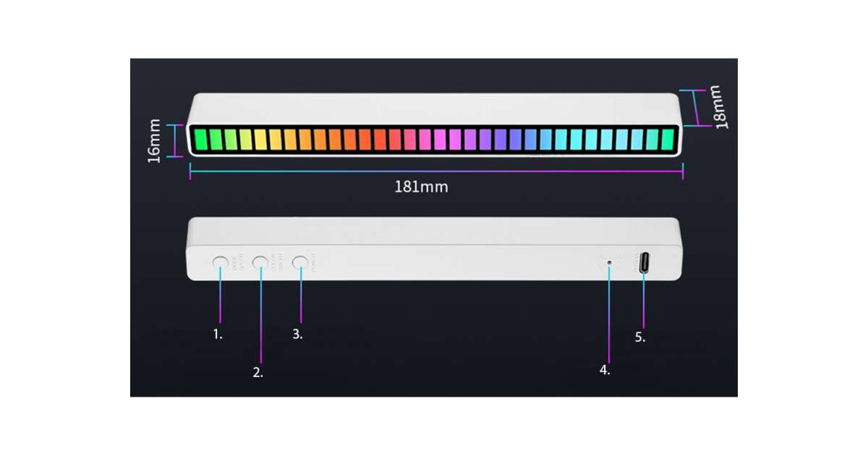Click the microphone pinhole on the back
This screenshot has width=868, height=456.
coord(609,263)
